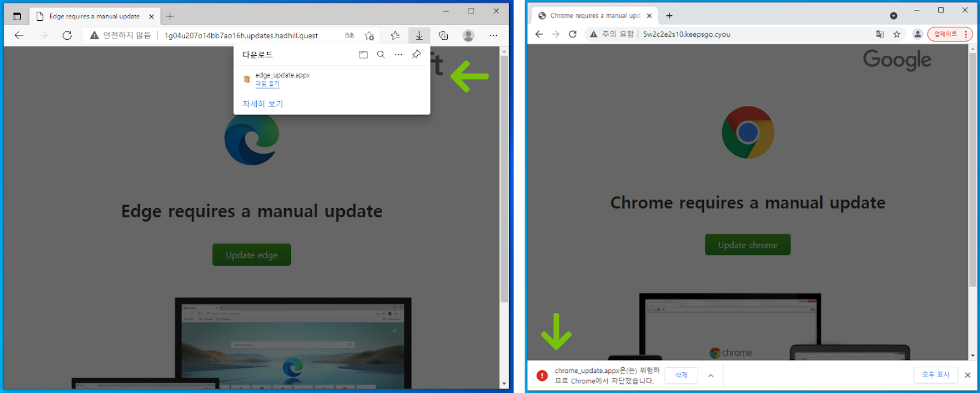Pin the Edge downloads panel
Screen dimensions: 980x393
click(x=417, y=54)
